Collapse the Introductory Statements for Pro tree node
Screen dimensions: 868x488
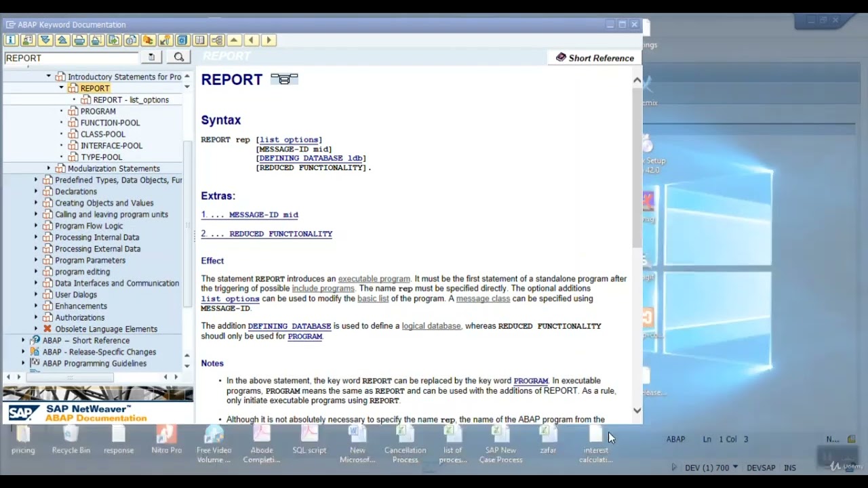(x=49, y=77)
